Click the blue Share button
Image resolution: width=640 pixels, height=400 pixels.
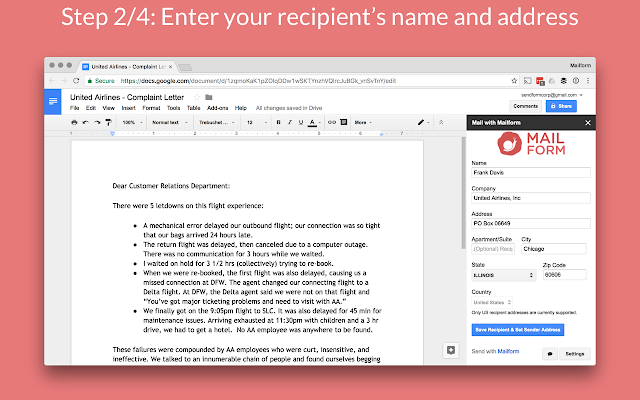561,106
